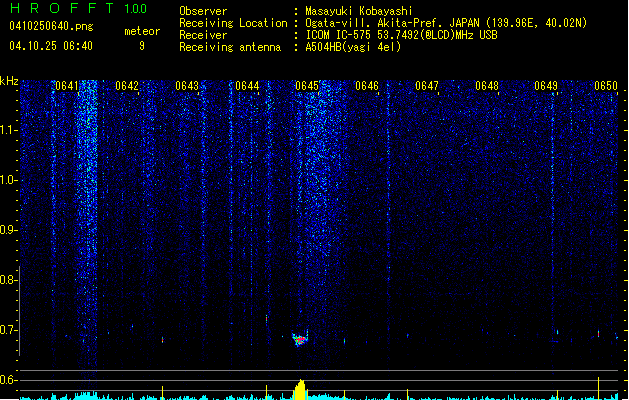The height and width of the screenshot is (400, 629).
Task: Click the 0645 time marker
Action: (x=307, y=86)
